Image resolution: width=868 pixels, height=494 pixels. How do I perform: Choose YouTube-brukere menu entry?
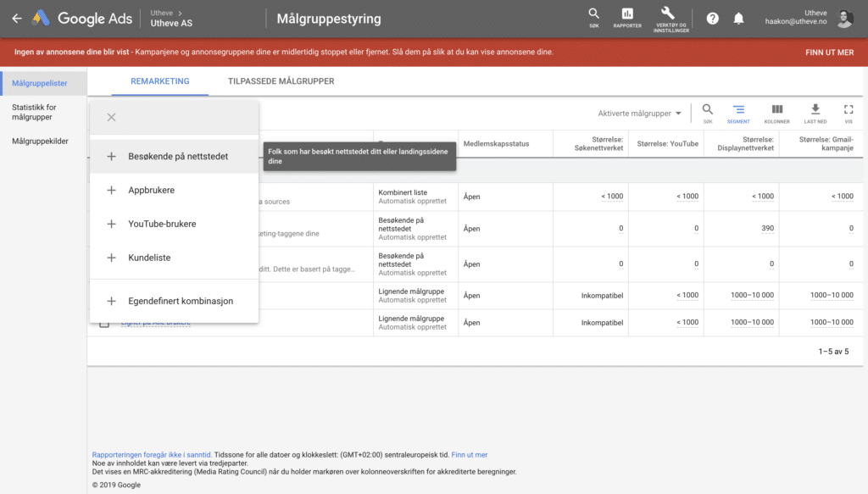(x=175, y=224)
